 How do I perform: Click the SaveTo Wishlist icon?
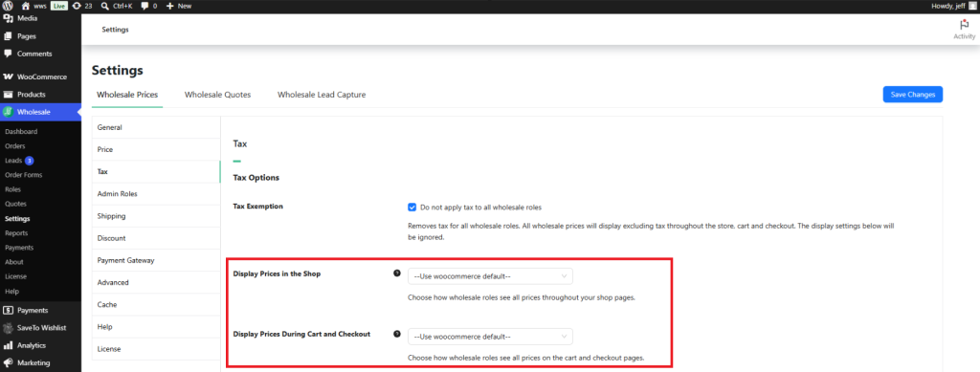tap(8, 328)
